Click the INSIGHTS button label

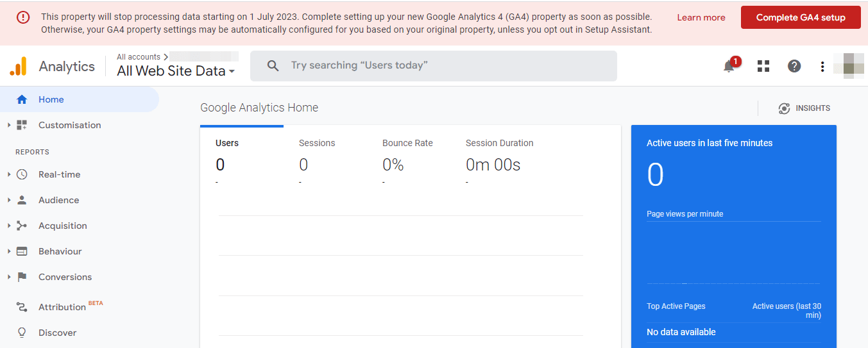(813, 108)
